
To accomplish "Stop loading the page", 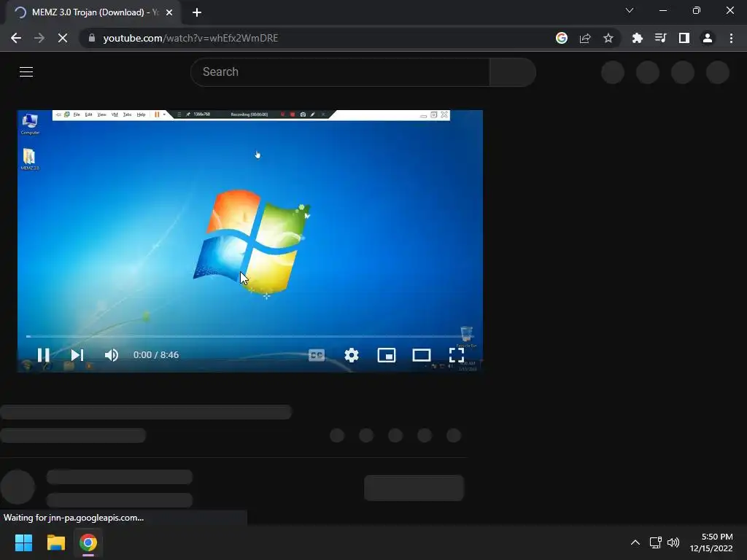I will pos(63,38).
